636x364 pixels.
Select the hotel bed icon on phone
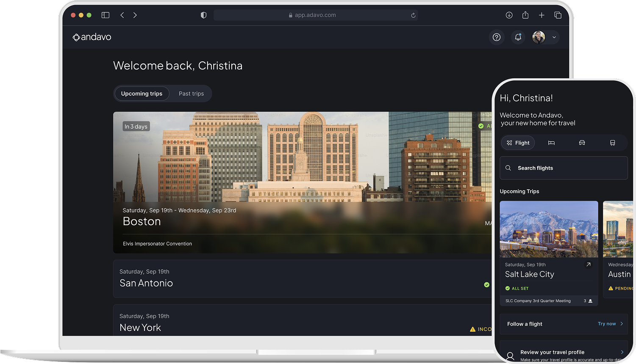tap(551, 143)
